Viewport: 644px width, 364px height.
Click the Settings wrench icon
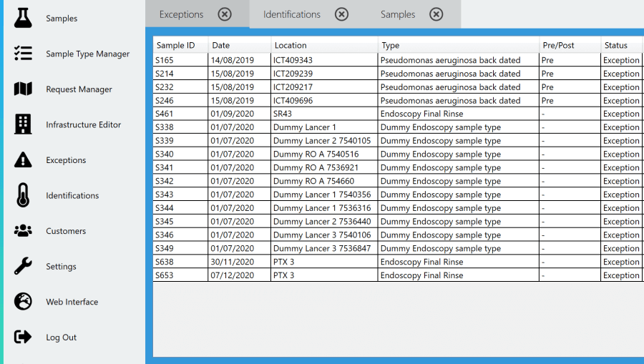coord(23,266)
